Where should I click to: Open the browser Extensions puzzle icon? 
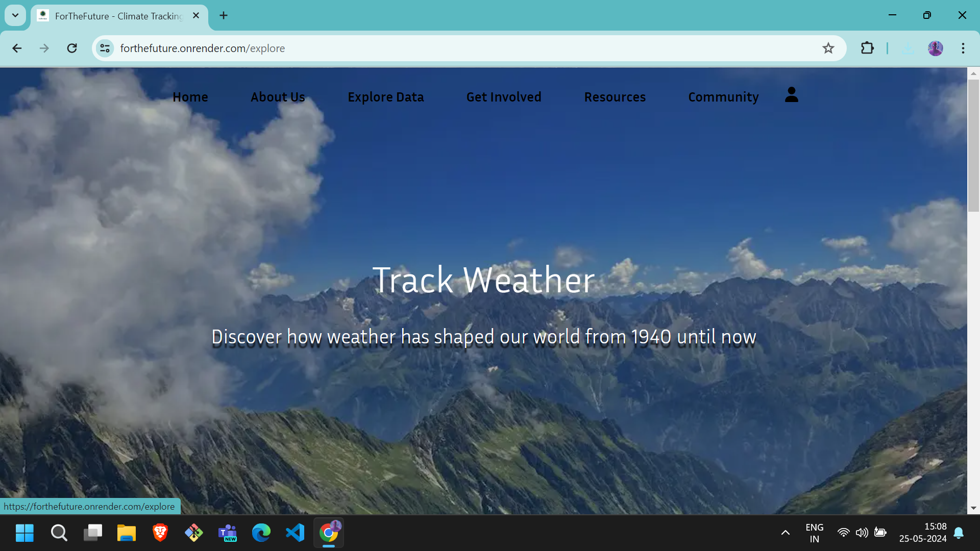[x=867, y=48]
